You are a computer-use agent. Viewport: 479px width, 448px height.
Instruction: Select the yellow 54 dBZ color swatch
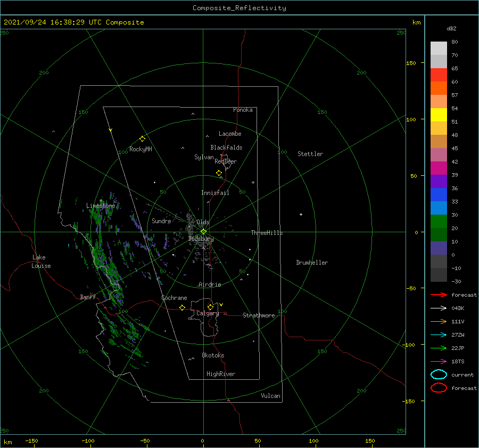(439, 115)
